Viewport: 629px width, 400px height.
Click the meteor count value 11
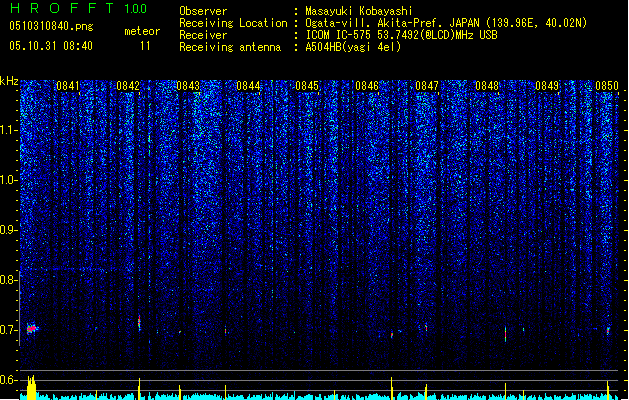[x=145, y=46]
